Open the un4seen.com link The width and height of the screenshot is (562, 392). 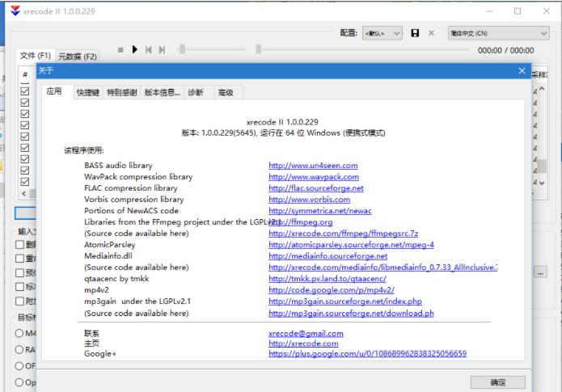pos(313,165)
